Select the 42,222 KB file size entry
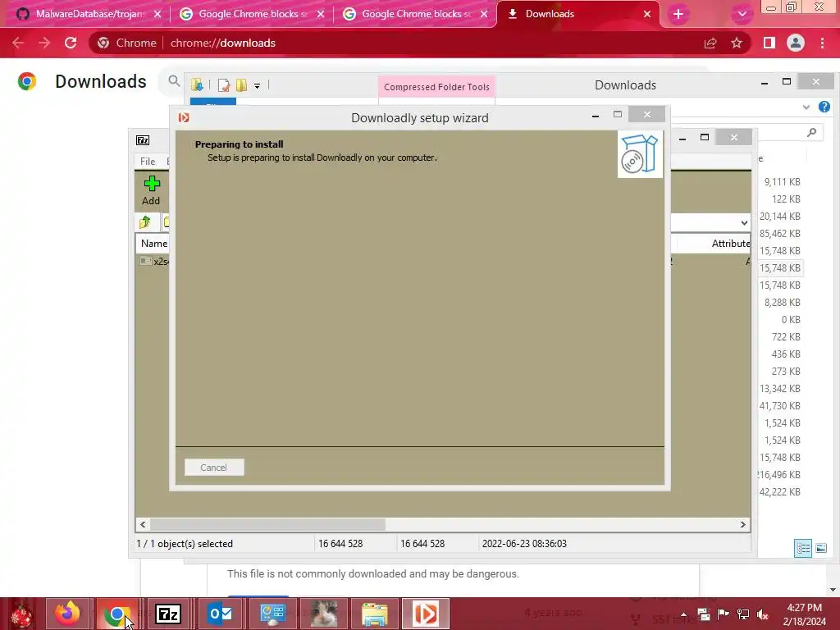The width and height of the screenshot is (840, 630). 780,492
